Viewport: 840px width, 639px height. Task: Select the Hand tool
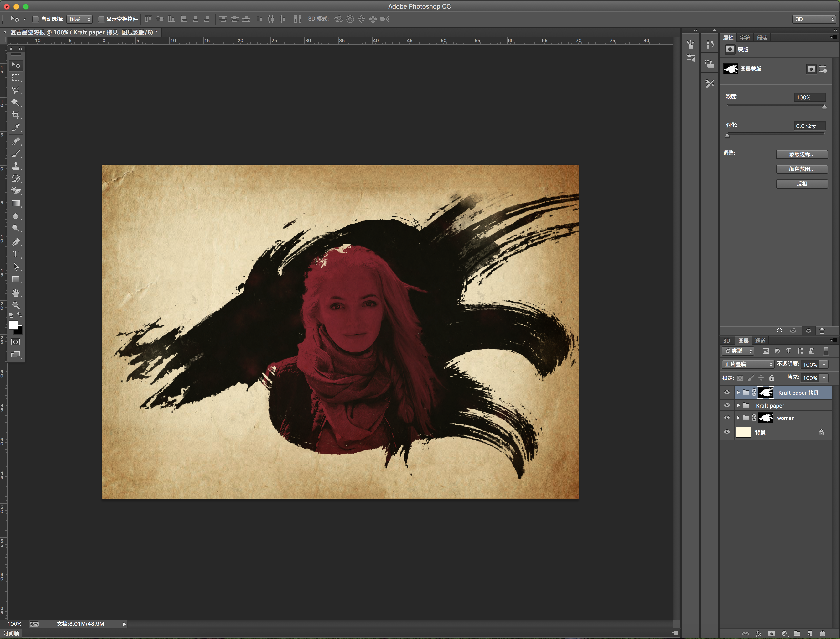pos(16,293)
